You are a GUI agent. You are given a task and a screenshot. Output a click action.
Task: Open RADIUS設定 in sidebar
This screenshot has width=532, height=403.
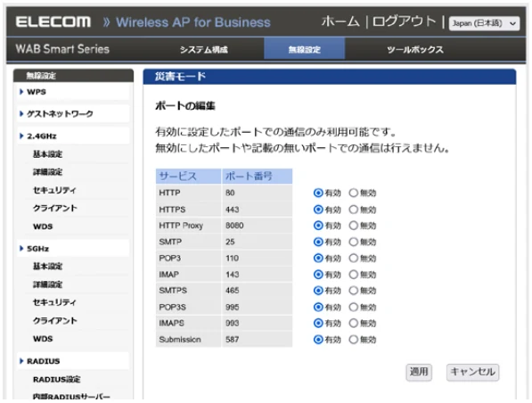[x=57, y=379]
